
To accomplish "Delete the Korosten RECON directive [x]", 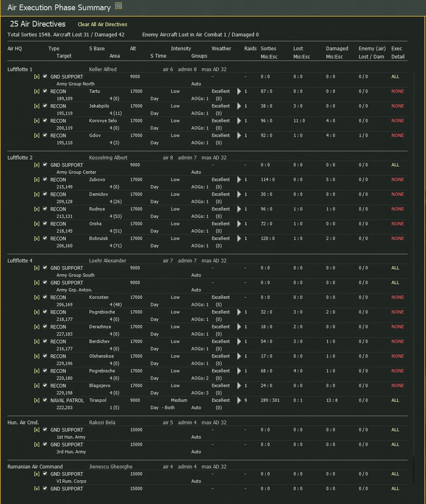I will pyautogui.click(x=37, y=298).
